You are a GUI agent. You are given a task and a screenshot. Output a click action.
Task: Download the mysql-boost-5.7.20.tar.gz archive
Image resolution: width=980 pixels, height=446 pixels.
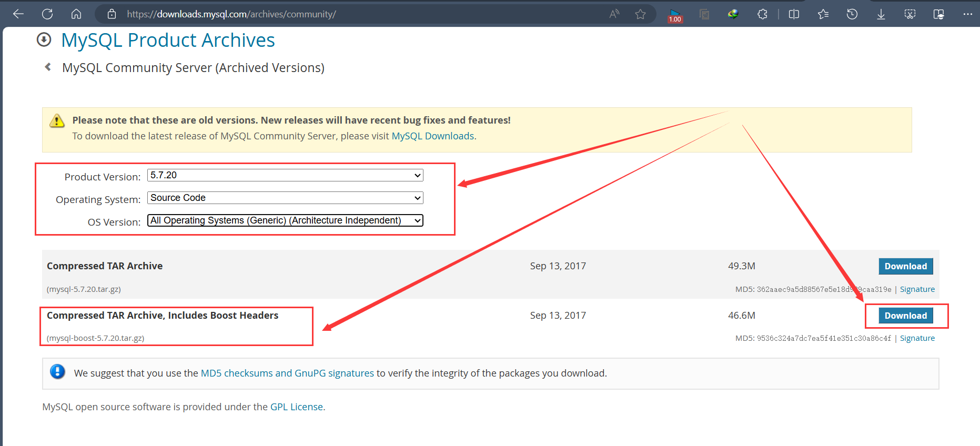[x=906, y=316]
